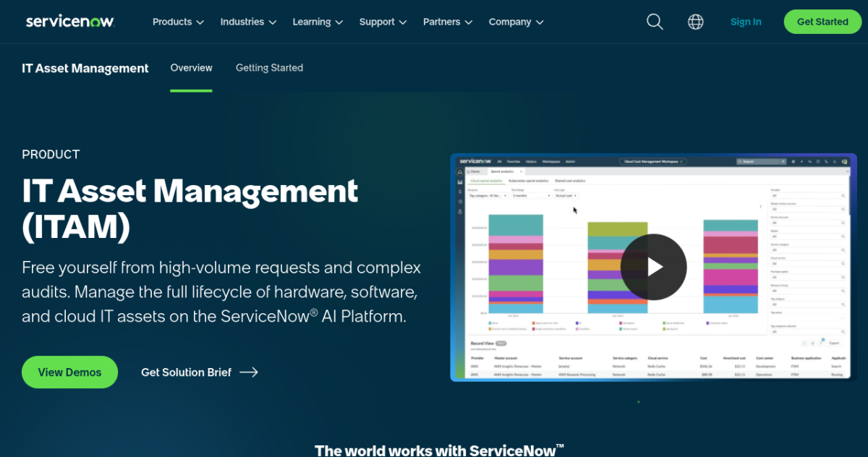Click the Sign In link

746,22
